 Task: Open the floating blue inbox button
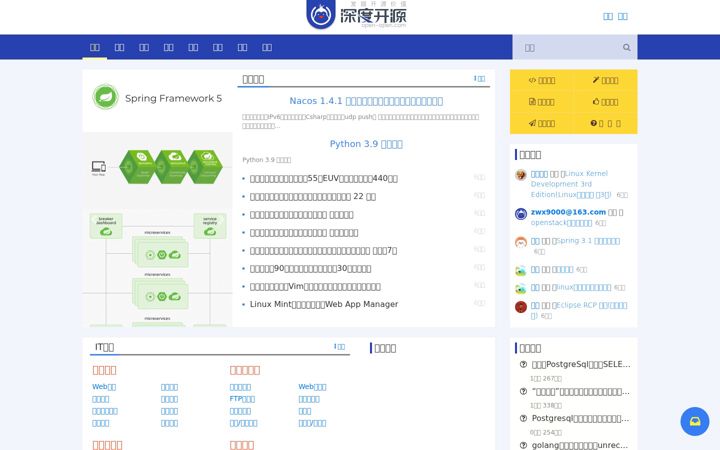coord(695,421)
